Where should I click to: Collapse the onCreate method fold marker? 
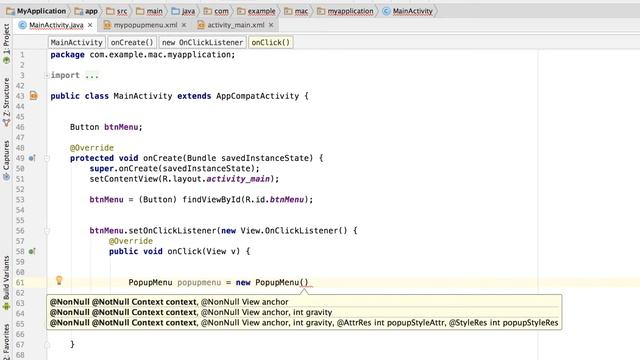tap(47, 158)
